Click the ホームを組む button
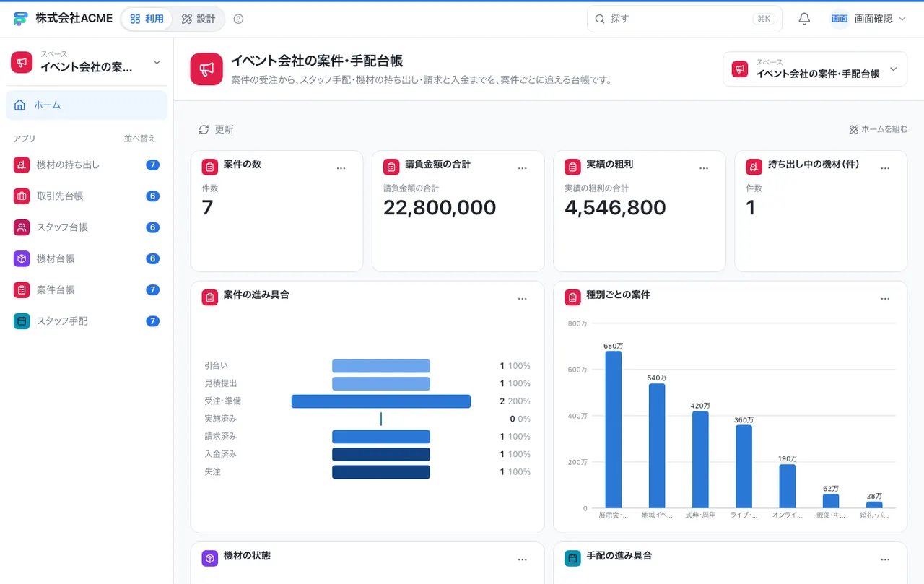 click(879, 129)
